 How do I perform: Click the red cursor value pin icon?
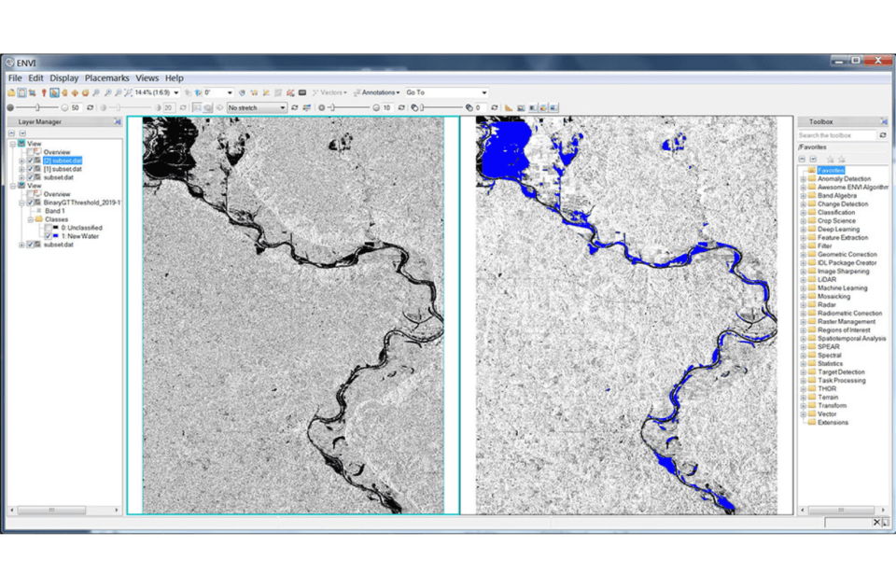[43, 92]
